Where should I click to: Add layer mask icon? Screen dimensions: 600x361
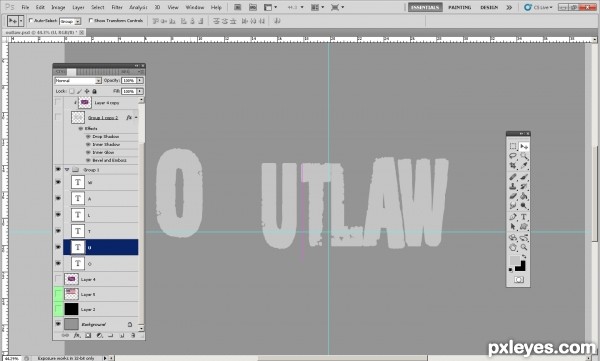coord(88,335)
